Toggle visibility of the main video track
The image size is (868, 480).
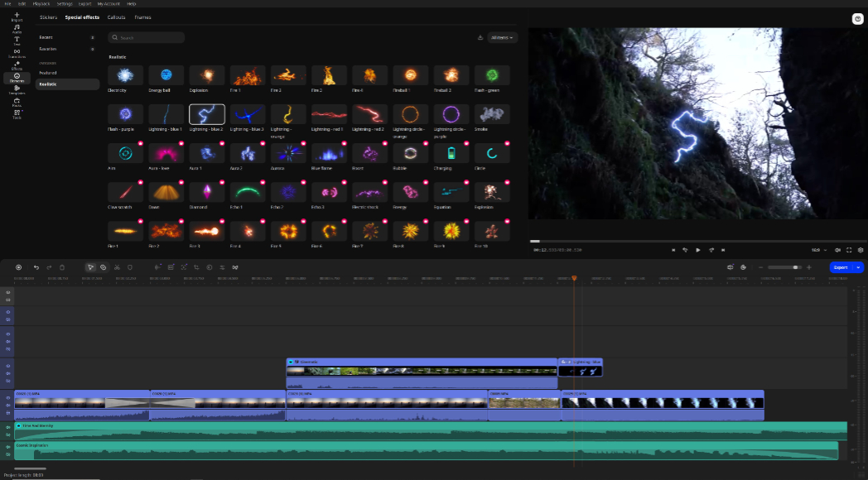[8, 397]
